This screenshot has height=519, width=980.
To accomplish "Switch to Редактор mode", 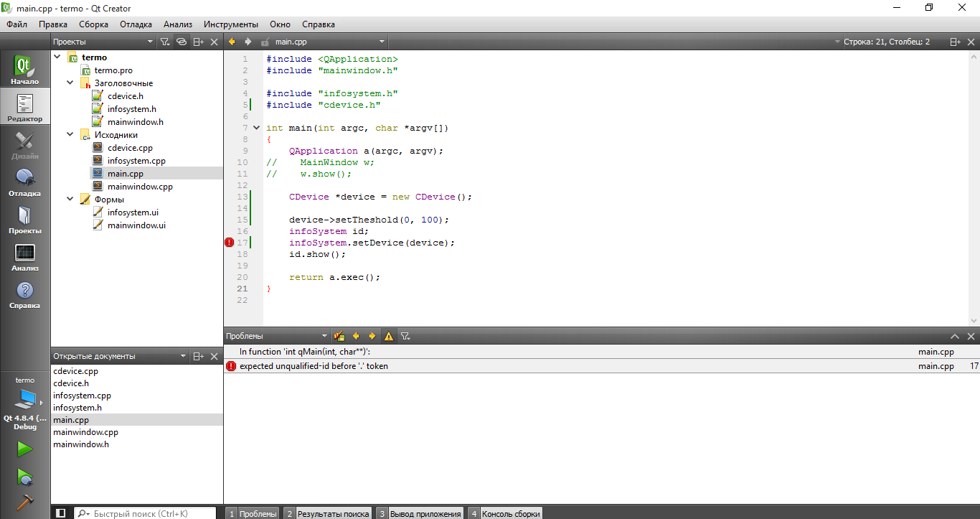I will click(25, 106).
